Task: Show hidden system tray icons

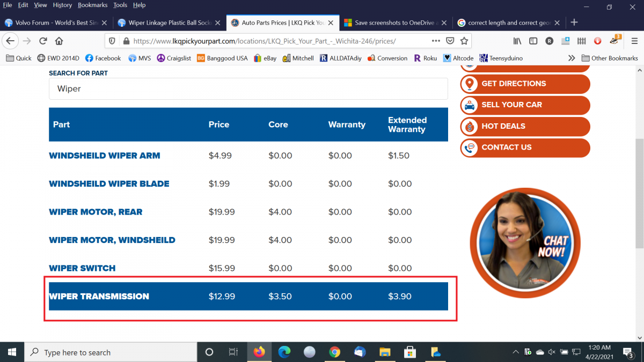Action: tap(516, 352)
